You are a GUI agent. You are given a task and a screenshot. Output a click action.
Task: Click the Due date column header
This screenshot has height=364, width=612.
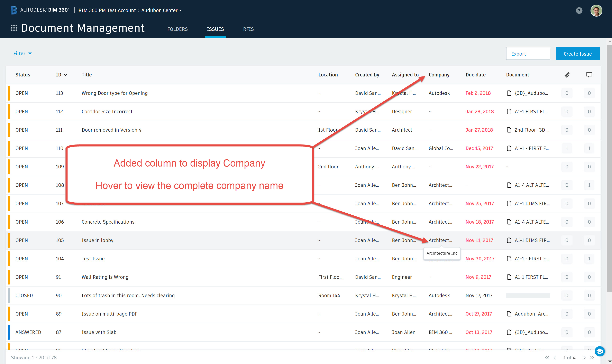coord(476,75)
